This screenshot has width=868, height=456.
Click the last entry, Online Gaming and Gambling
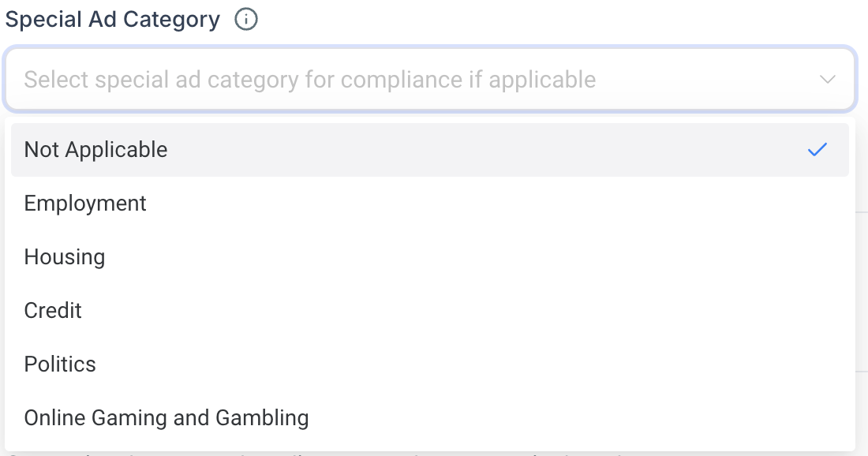click(x=430, y=418)
